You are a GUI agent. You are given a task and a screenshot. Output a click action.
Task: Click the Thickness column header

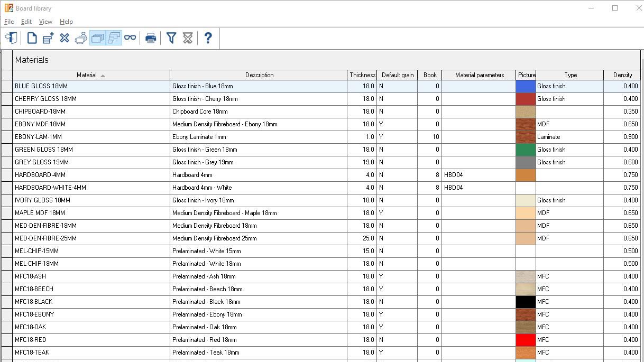[x=362, y=75]
